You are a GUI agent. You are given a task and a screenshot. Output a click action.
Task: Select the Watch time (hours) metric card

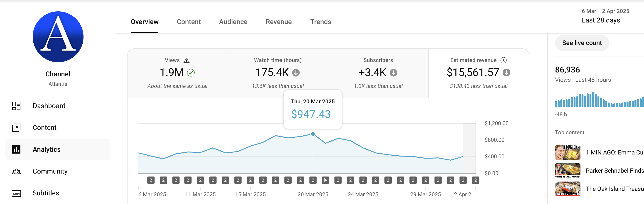click(278, 73)
